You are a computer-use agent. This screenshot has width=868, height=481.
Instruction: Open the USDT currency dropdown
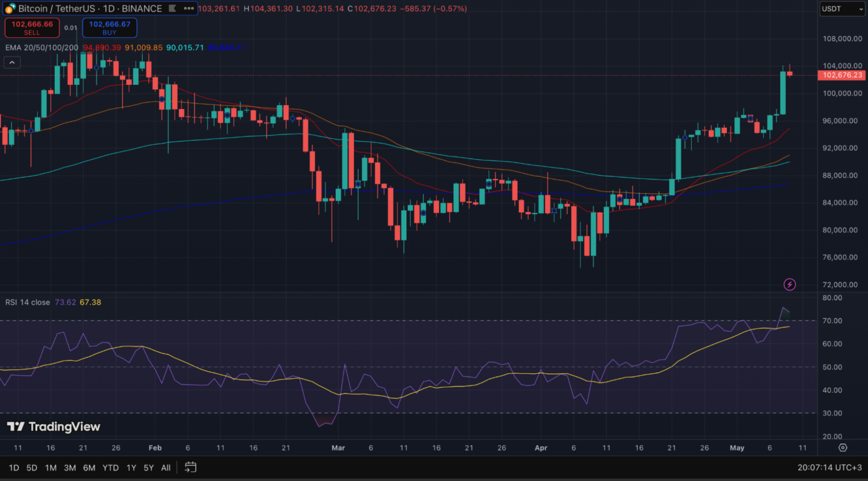click(841, 9)
